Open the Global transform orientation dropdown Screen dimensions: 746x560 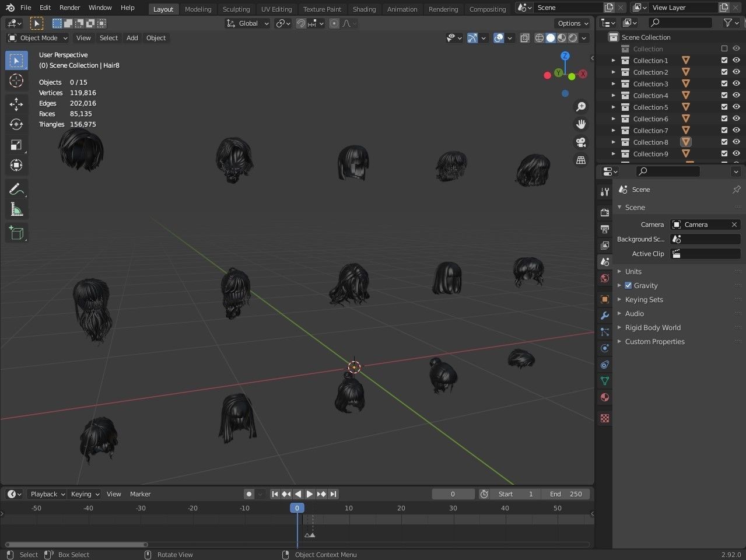[248, 23]
